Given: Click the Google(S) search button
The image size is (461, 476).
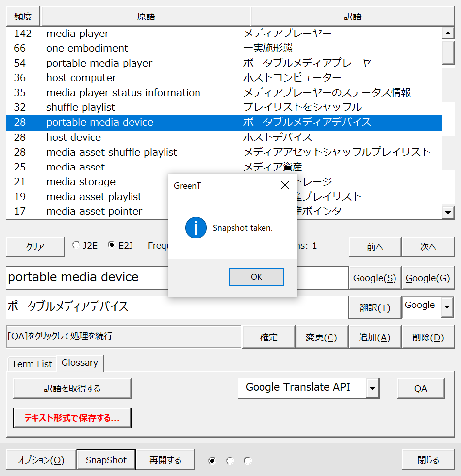Looking at the screenshot, I should (x=375, y=278).
